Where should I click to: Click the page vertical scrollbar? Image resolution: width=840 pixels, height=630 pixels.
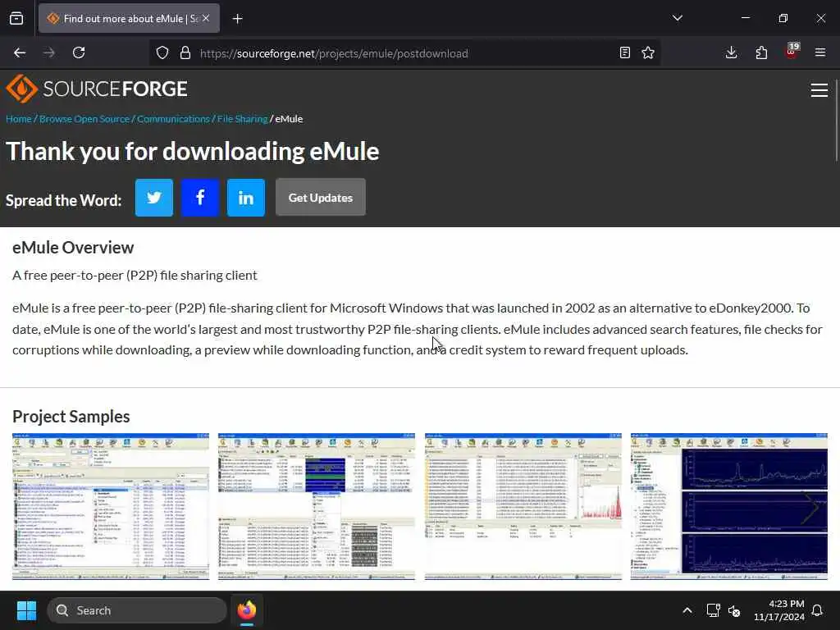[837, 121]
